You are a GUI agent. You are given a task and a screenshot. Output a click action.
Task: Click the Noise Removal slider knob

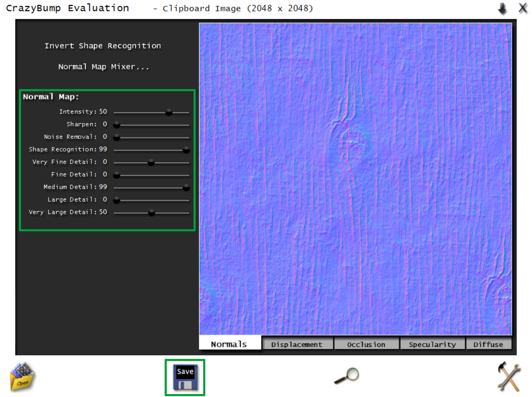coord(116,137)
